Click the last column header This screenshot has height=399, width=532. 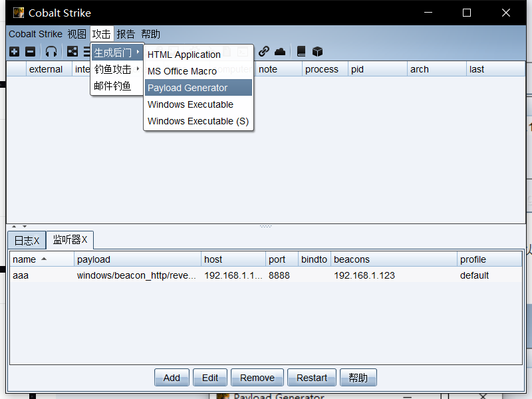coord(495,69)
